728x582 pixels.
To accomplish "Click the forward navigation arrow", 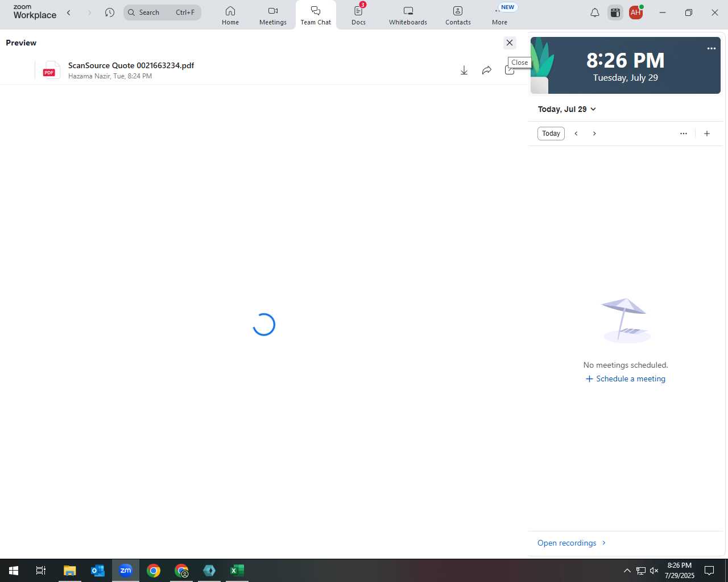I will tap(89, 13).
